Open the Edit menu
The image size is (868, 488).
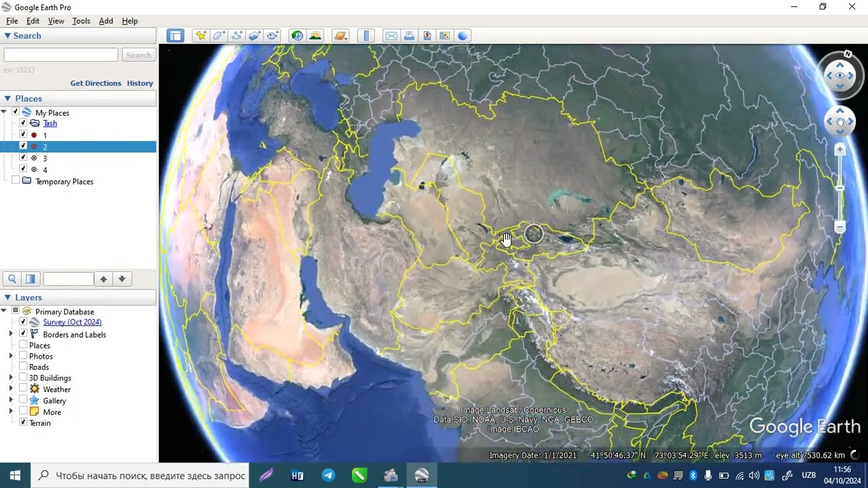click(33, 21)
